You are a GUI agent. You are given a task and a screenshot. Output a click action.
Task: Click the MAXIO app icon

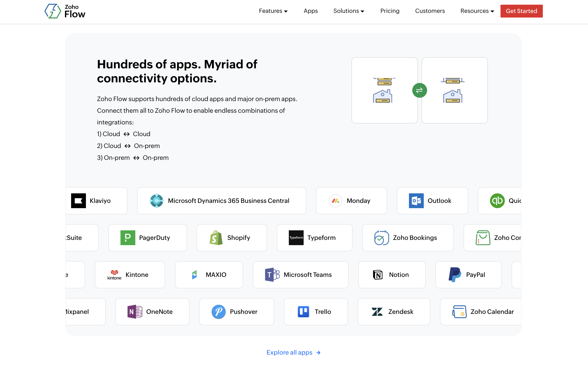tap(194, 275)
